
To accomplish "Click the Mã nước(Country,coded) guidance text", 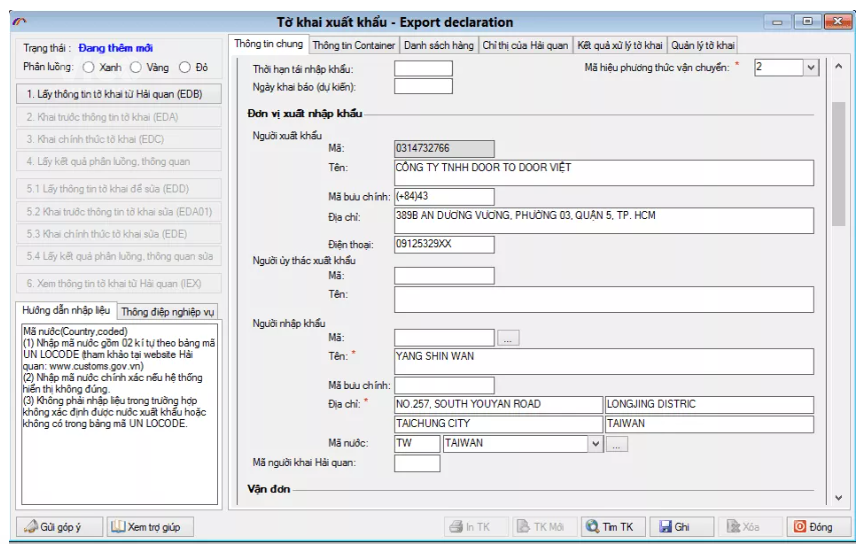I will click(x=75, y=331).
